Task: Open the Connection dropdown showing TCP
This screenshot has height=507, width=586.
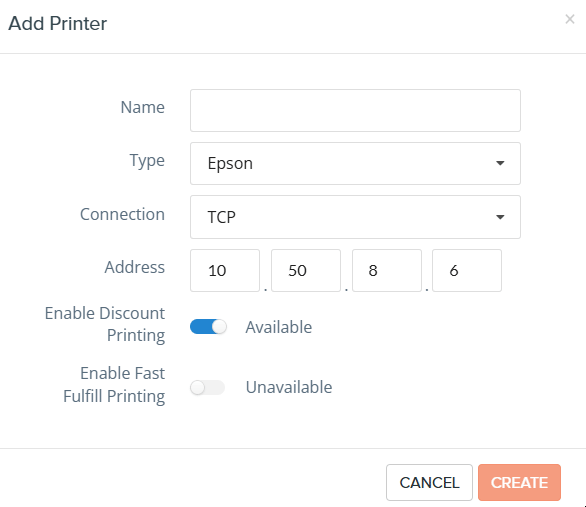Action: (x=355, y=217)
